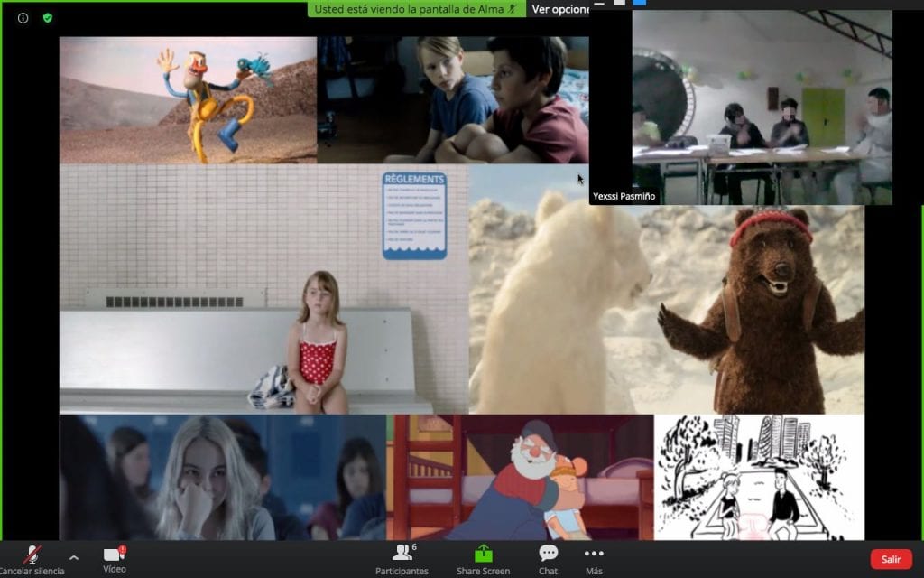Open the meeting information icon
The image size is (924, 578).
(x=23, y=18)
